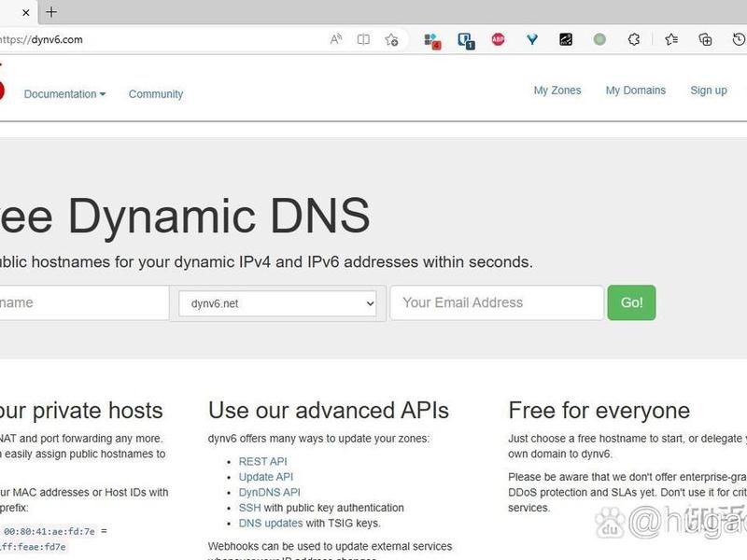The width and height of the screenshot is (747, 560).
Task: Open the Community page link
Action: (156, 94)
